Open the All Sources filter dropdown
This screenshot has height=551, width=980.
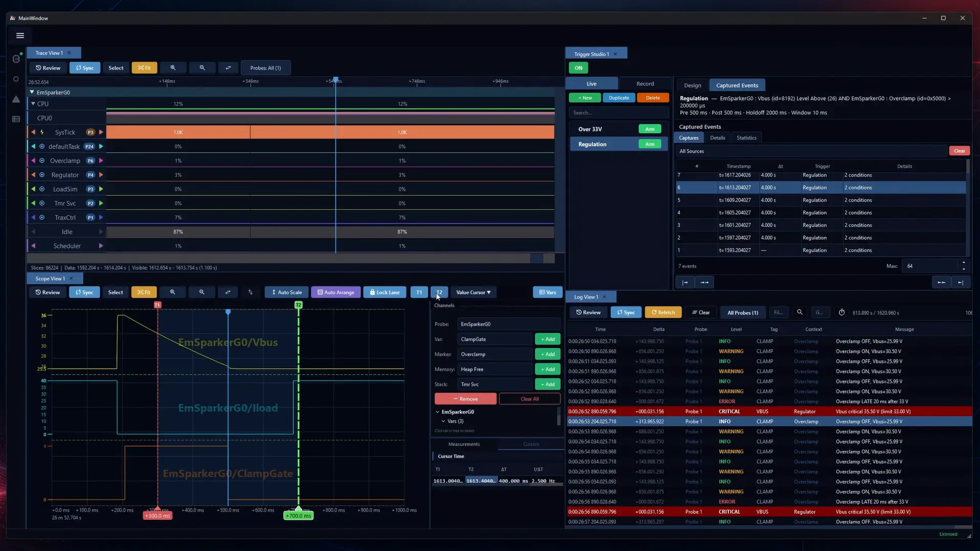pos(811,151)
